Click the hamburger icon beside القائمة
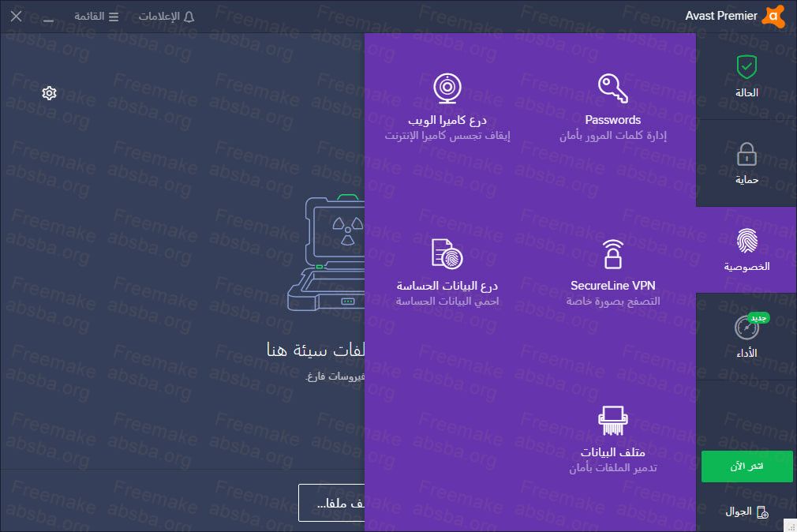797x532 pixels. click(x=114, y=17)
